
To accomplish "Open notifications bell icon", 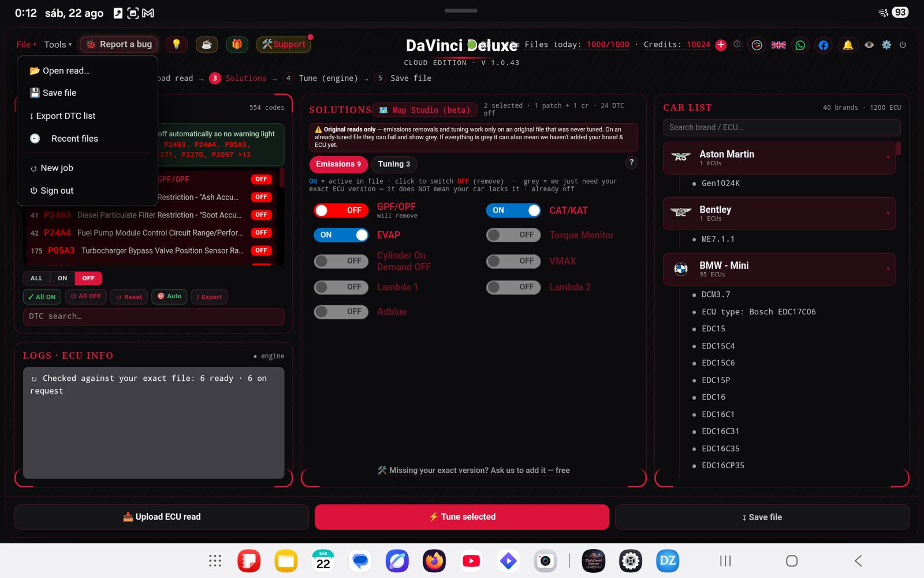I will point(848,45).
